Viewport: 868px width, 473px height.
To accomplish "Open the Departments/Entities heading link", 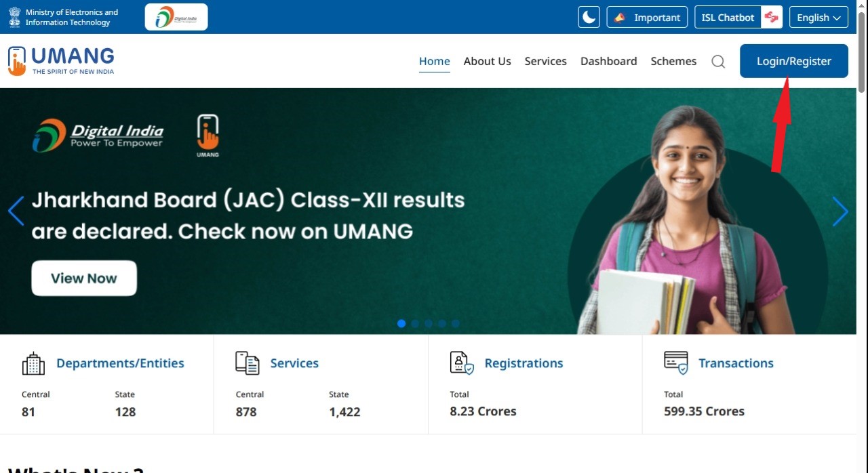I will [120, 363].
